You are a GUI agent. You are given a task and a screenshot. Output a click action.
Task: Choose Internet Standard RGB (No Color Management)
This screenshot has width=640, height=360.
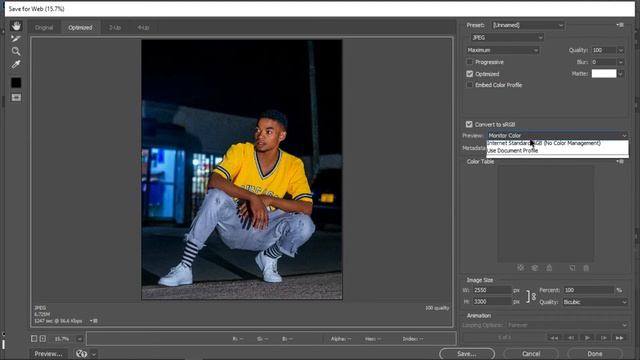557,143
